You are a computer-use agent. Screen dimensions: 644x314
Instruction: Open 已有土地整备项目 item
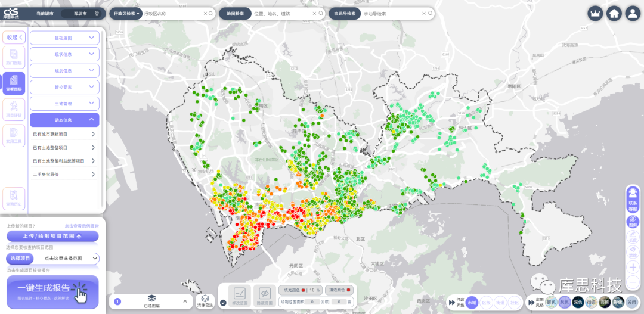click(64, 147)
